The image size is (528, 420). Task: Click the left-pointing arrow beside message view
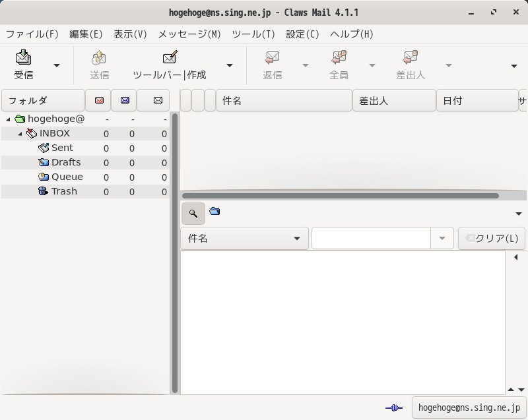click(516, 257)
